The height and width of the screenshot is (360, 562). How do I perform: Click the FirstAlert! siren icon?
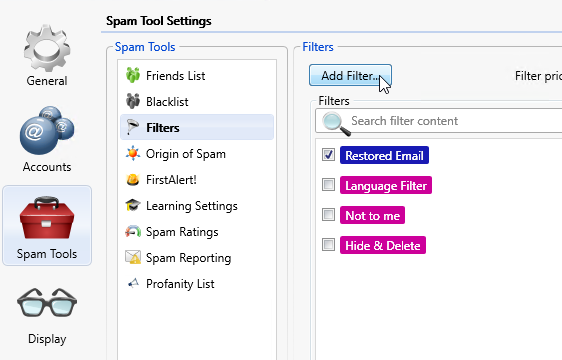click(133, 180)
